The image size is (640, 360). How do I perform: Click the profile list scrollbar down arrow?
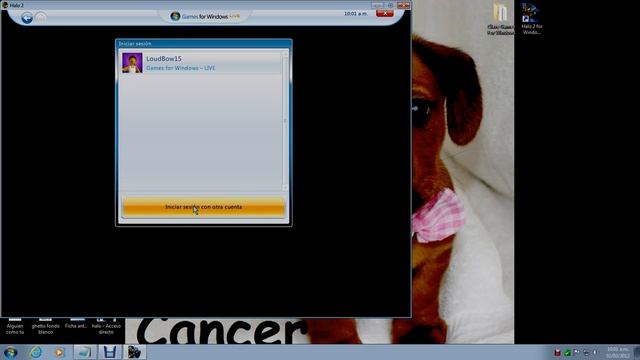(x=285, y=188)
